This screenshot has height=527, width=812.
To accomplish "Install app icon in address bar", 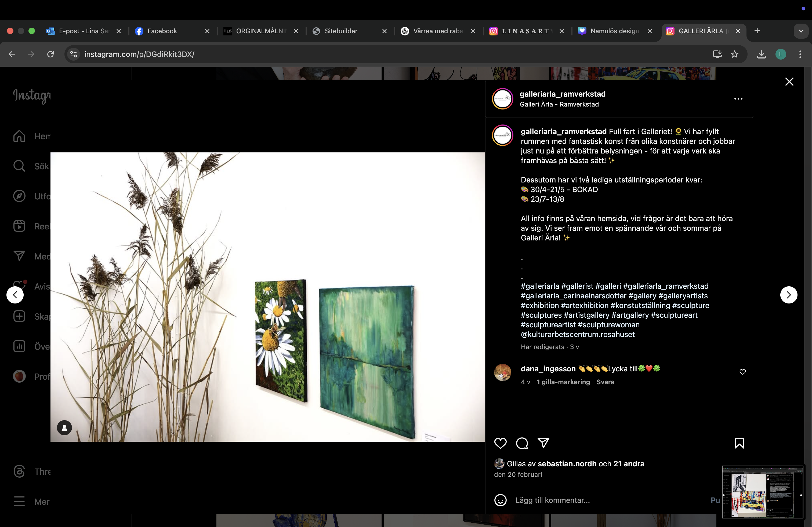I will point(717,54).
